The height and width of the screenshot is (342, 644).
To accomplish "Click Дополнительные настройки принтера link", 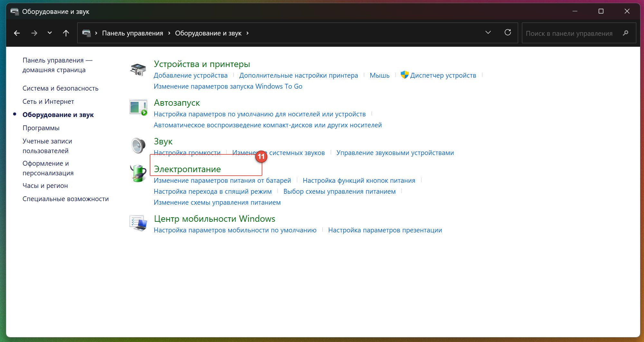I will tap(298, 75).
